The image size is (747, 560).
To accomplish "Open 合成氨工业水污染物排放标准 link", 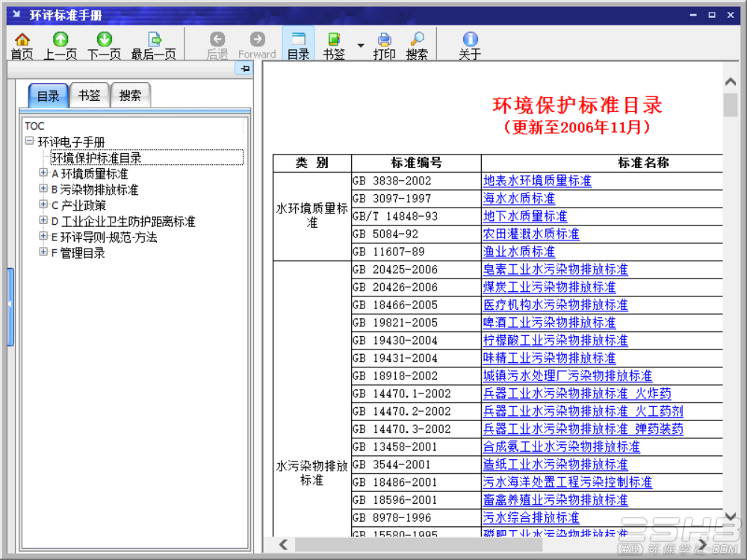I will tap(561, 447).
